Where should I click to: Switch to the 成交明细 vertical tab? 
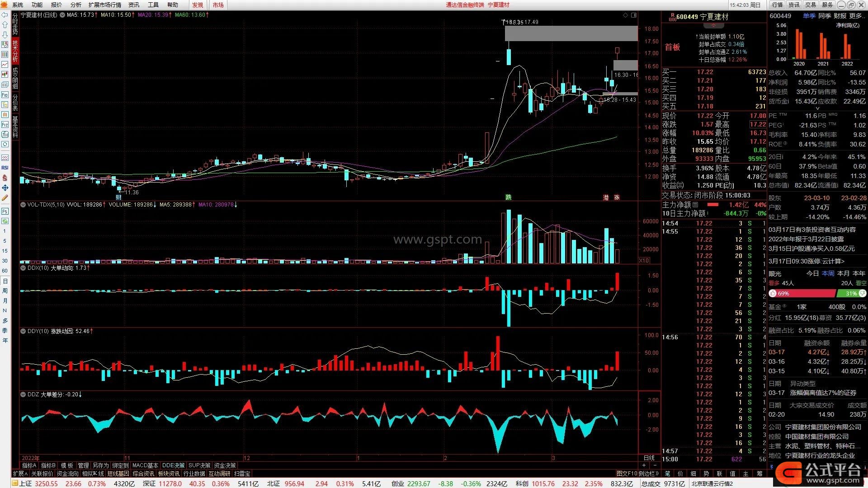pos(15,79)
